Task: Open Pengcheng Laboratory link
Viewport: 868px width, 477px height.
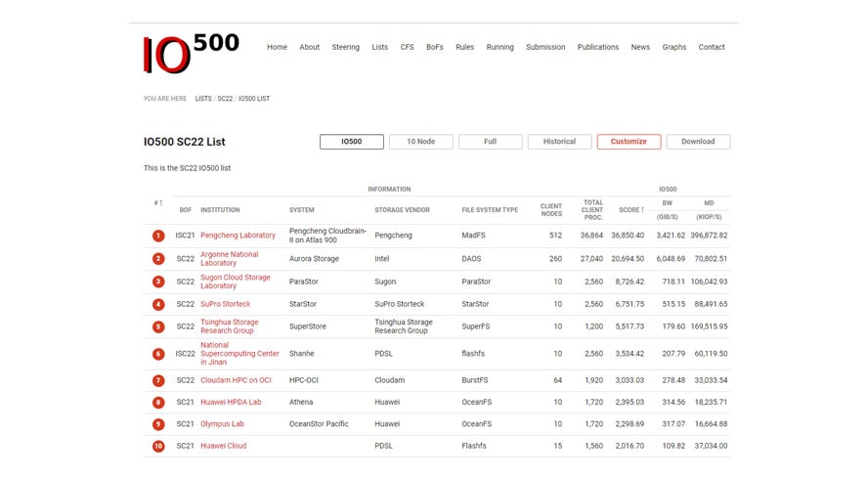Action: coord(238,236)
